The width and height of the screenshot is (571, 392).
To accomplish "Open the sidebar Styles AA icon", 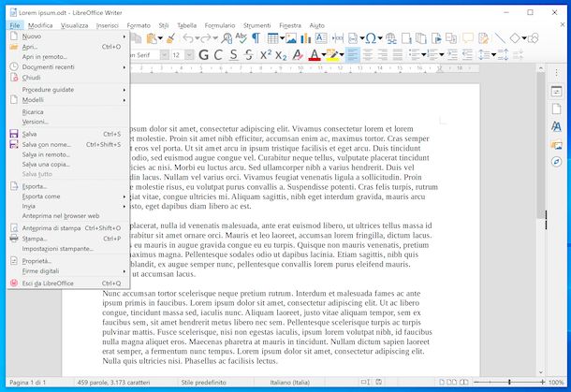I will tap(556, 126).
